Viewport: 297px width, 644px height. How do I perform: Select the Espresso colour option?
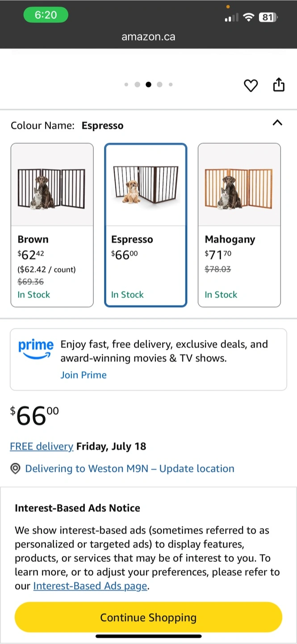pyautogui.click(x=146, y=266)
